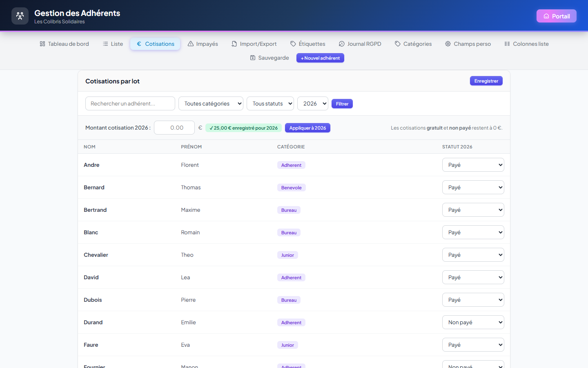Click the Portail button
The image size is (588, 368).
tap(557, 16)
